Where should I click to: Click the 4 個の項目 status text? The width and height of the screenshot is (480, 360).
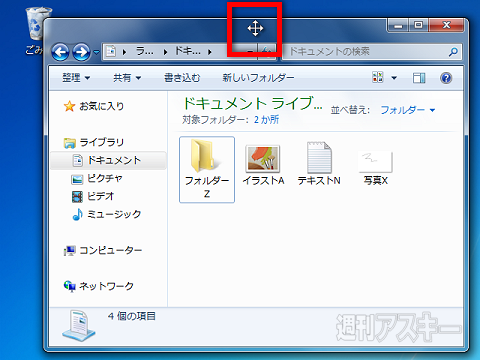[x=132, y=316]
